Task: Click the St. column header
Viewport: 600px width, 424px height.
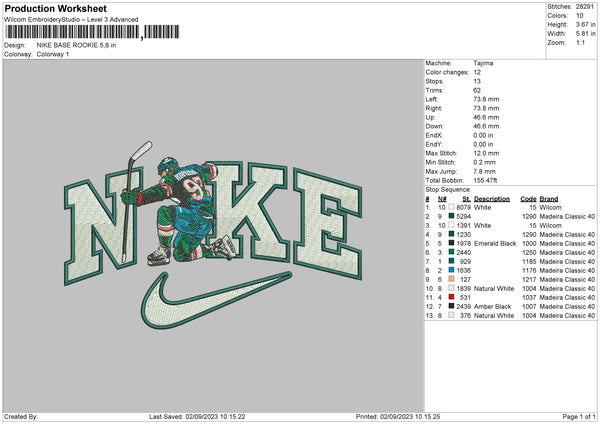Action: (x=466, y=199)
